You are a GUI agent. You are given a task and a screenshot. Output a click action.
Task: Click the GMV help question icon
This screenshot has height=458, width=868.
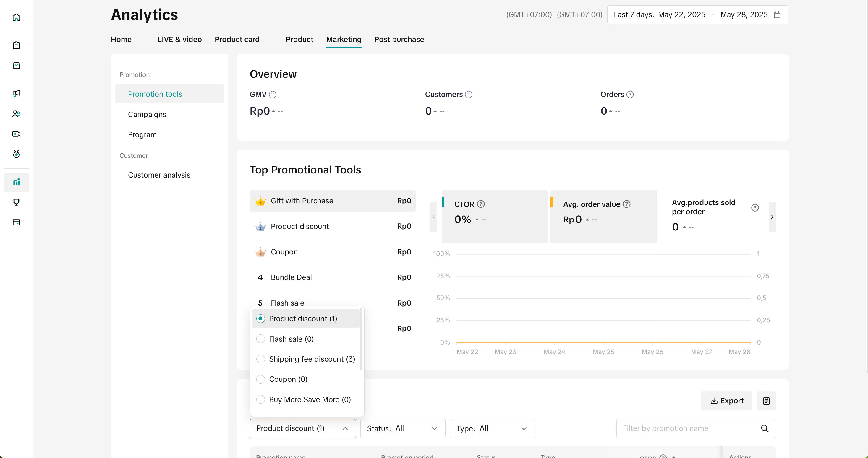tap(273, 95)
